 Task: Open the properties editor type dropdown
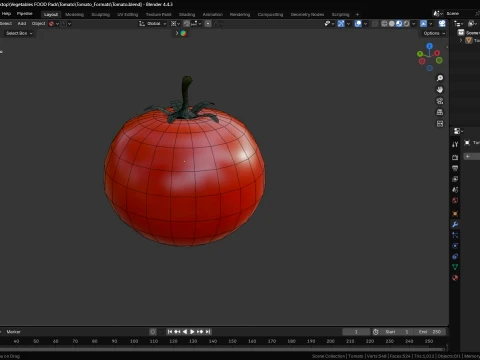click(459, 131)
